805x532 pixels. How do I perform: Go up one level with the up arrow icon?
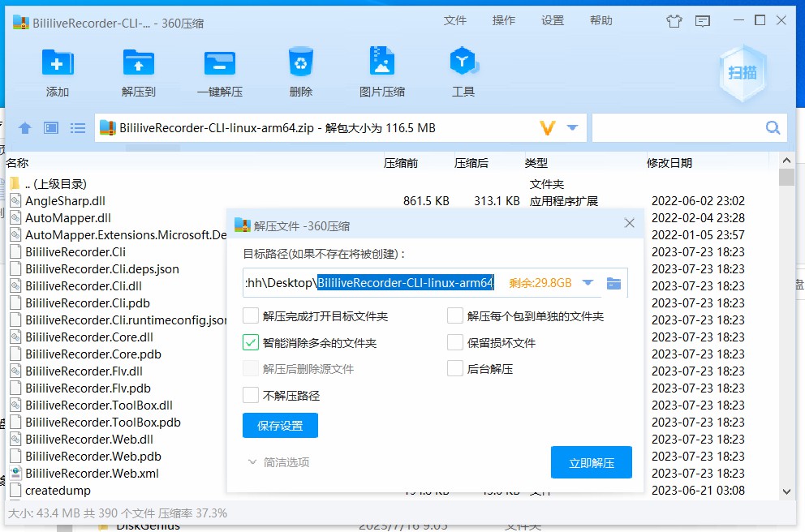[24, 128]
